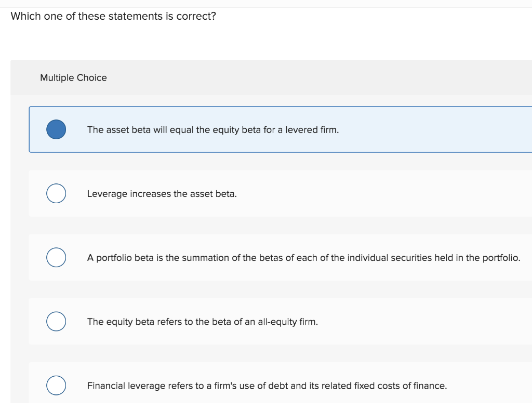The image size is (532, 410).
Task: Click the question "Which one of these statements is correct?"
Action: pos(113,16)
